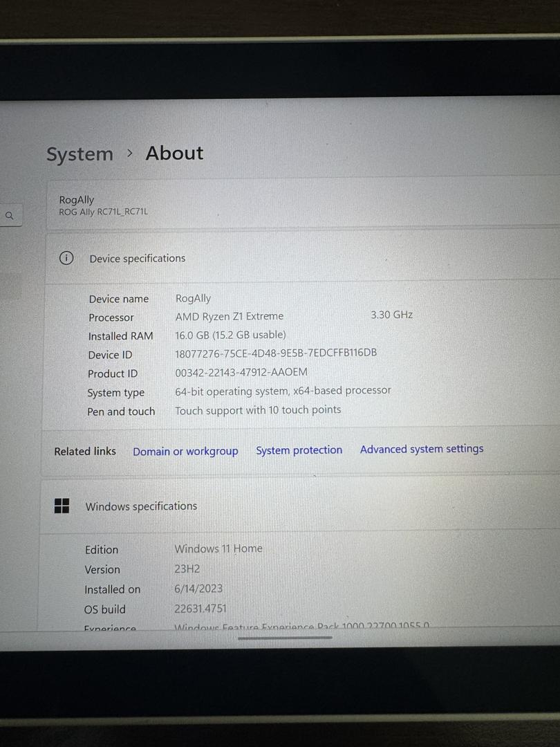The image size is (560, 747).
Task: Open Advanced system settings
Action: (422, 449)
